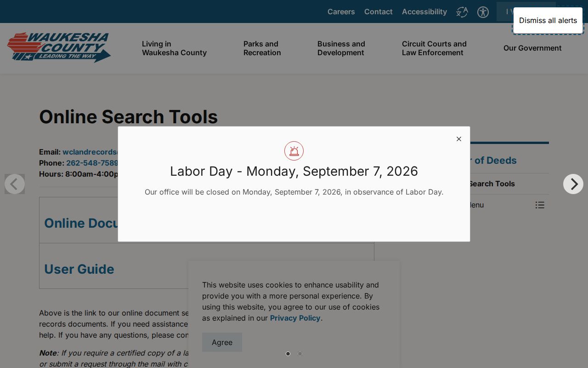This screenshot has width=588, height=368.
Task: Open the Our Government menu
Action: (532, 48)
